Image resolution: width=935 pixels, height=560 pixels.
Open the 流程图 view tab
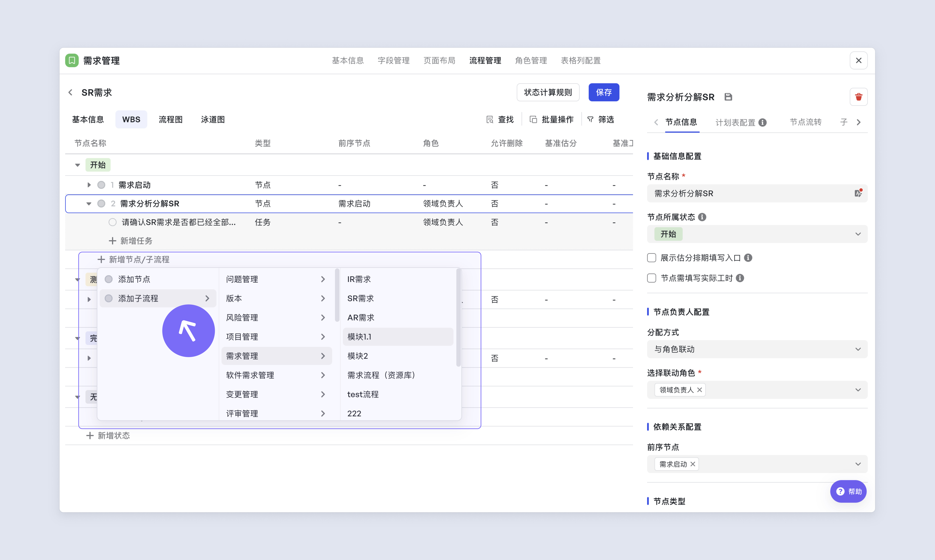[x=171, y=120]
